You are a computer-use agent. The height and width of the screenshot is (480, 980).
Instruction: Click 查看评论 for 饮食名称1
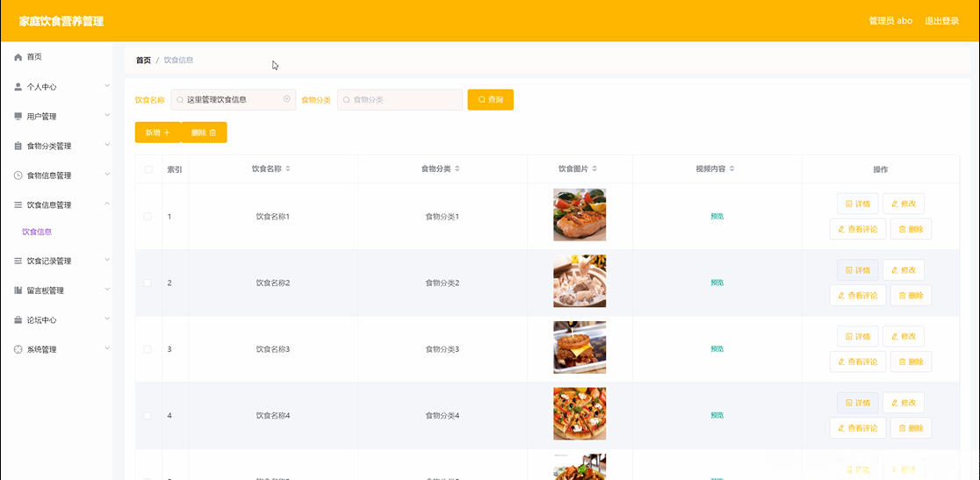point(857,229)
